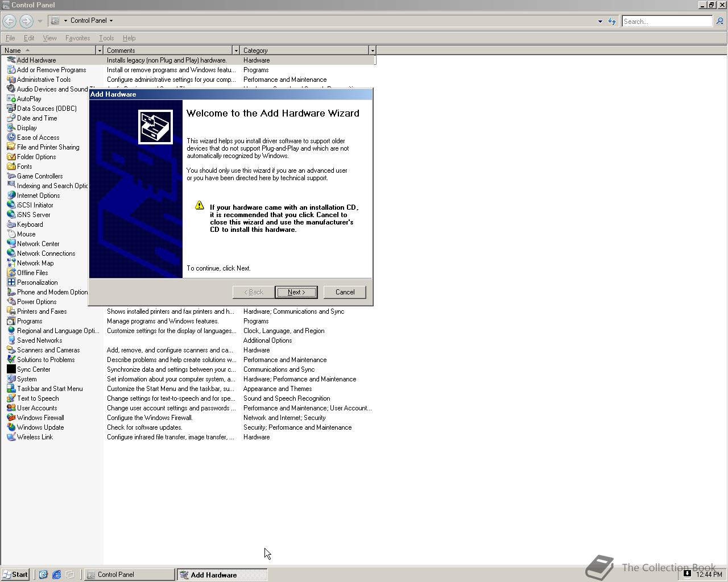Image resolution: width=728 pixels, height=582 pixels.
Task: Open the Category column dropdown arrow
Action: coord(373,51)
